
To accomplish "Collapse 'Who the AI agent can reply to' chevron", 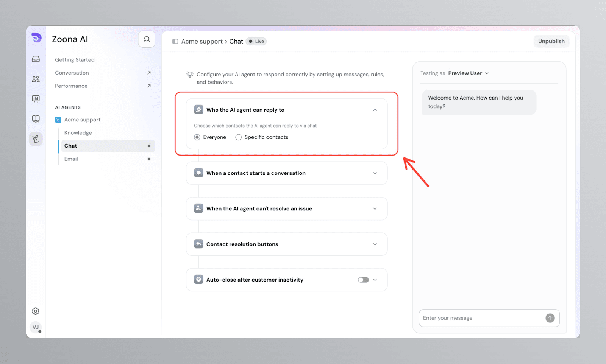I will (x=375, y=110).
